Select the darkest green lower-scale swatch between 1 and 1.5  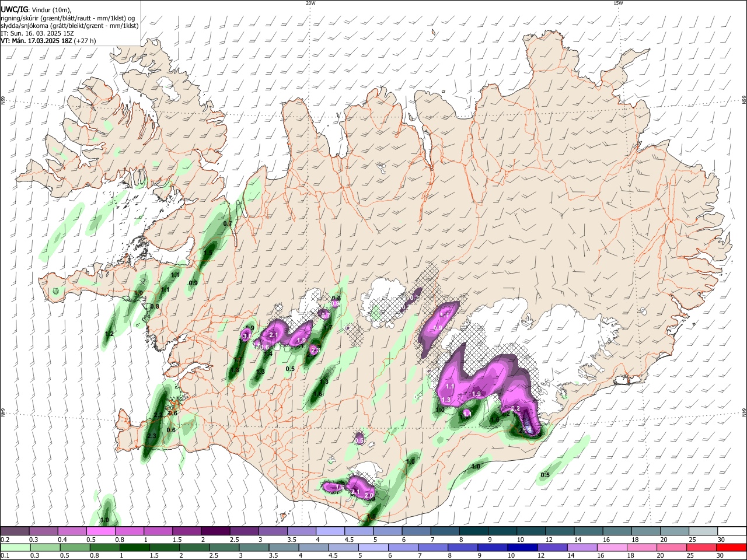coord(134,548)
